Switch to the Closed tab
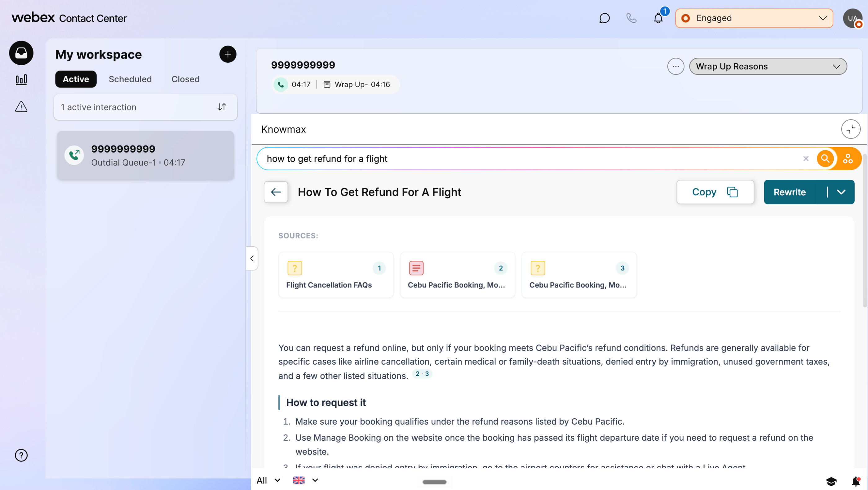Image resolution: width=868 pixels, height=490 pixels. point(185,79)
